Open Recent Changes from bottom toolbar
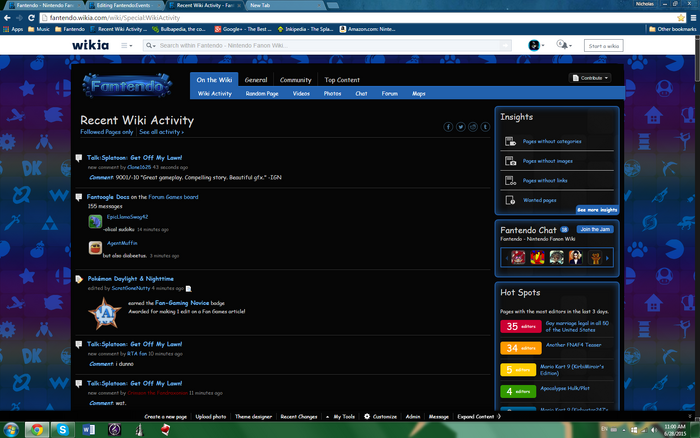The image size is (700, 438). (x=299, y=417)
